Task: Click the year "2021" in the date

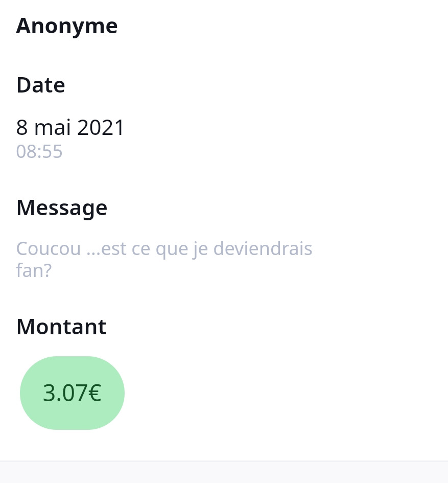Action: (x=101, y=128)
